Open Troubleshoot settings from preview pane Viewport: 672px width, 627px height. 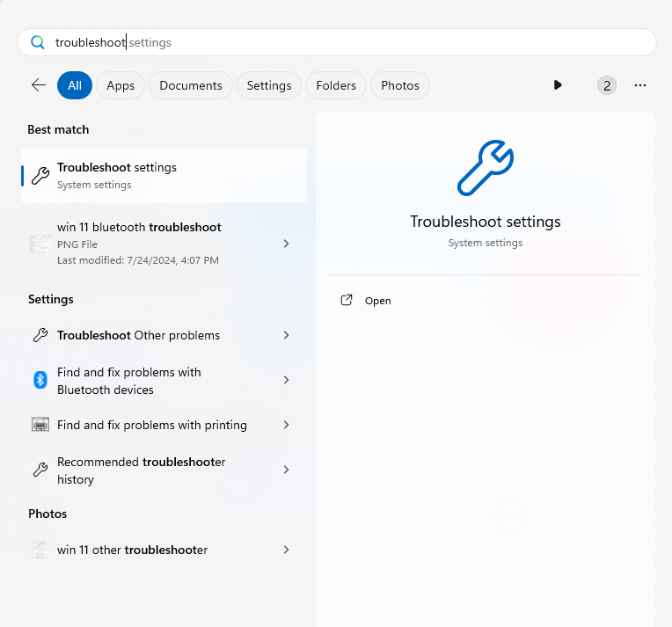click(x=377, y=301)
